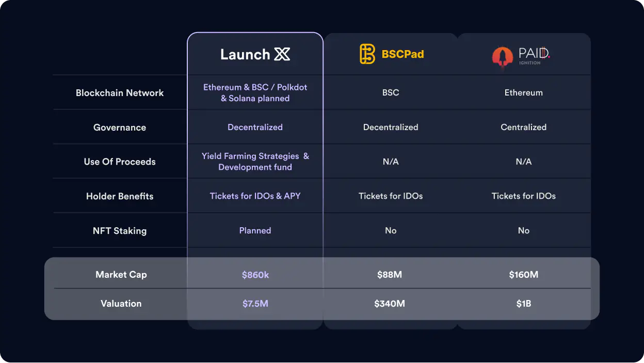Click the Planned cell for NFT Staking
The image size is (644, 363).
255,230
